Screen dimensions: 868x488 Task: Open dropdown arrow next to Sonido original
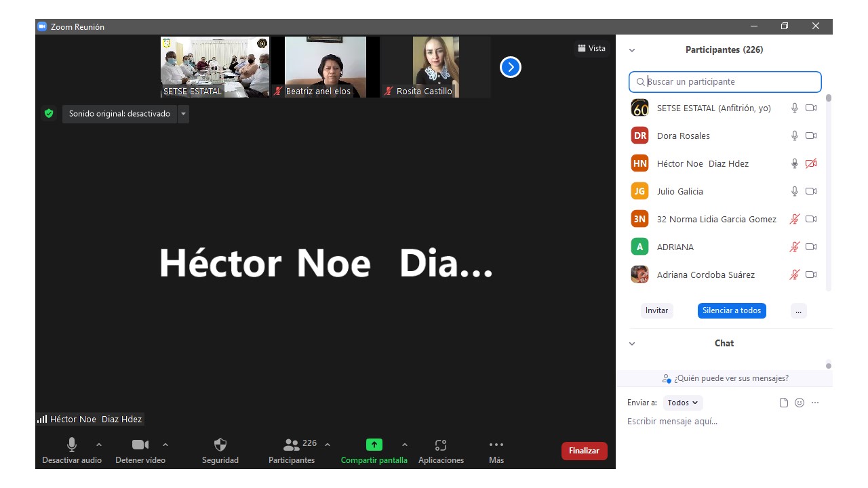tap(183, 114)
